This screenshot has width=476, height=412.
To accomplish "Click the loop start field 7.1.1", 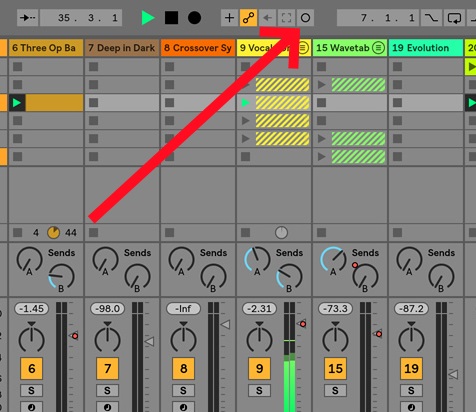I will [x=378, y=18].
